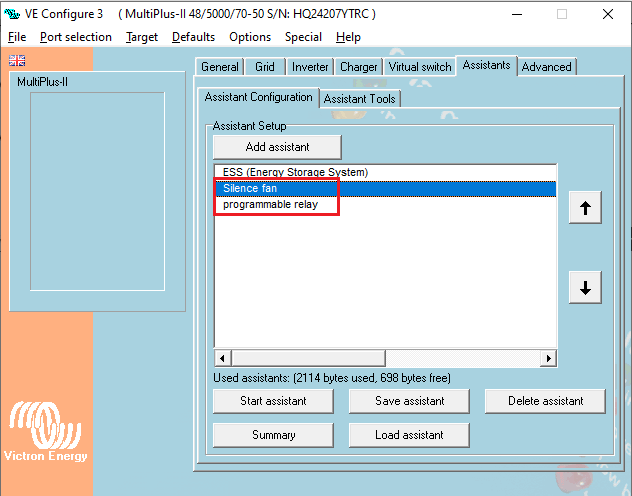Switch to the Inverter tab
The height and width of the screenshot is (496, 632).
click(309, 67)
